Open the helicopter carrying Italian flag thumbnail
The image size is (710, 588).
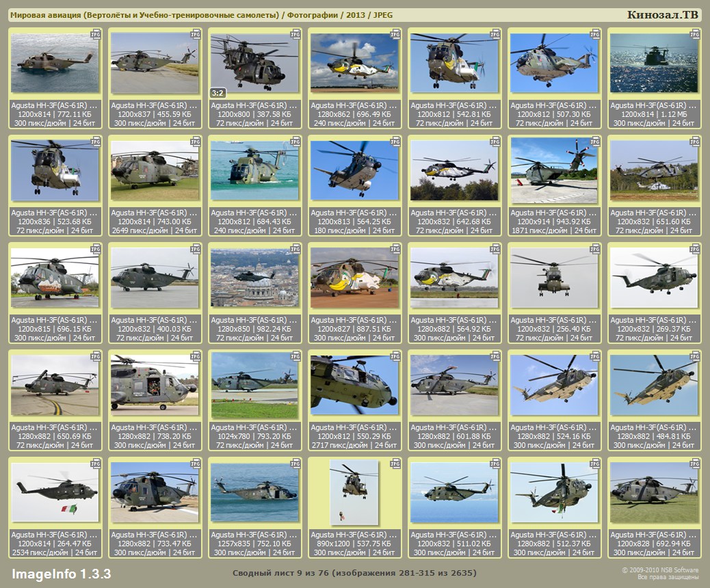55,492
